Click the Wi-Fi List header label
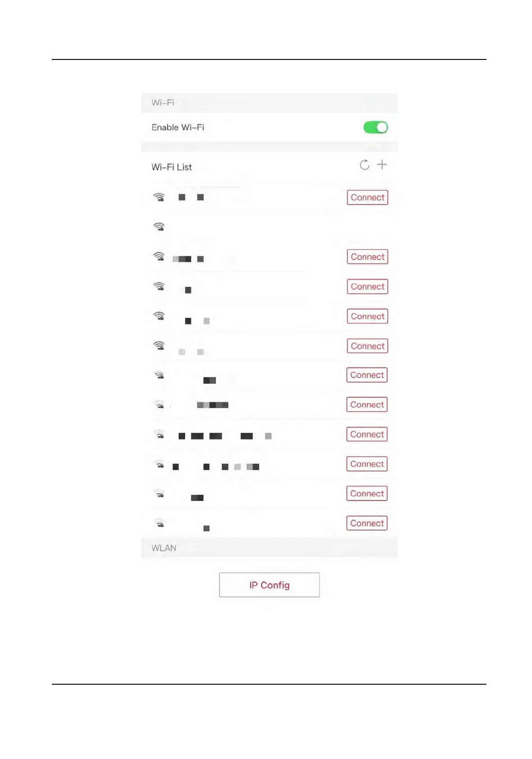 click(x=172, y=167)
